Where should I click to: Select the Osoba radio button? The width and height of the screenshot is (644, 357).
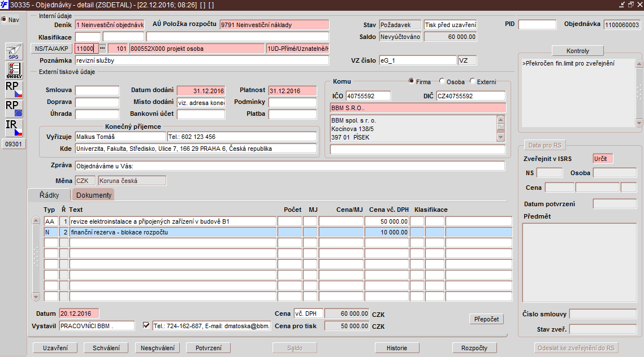pos(442,81)
